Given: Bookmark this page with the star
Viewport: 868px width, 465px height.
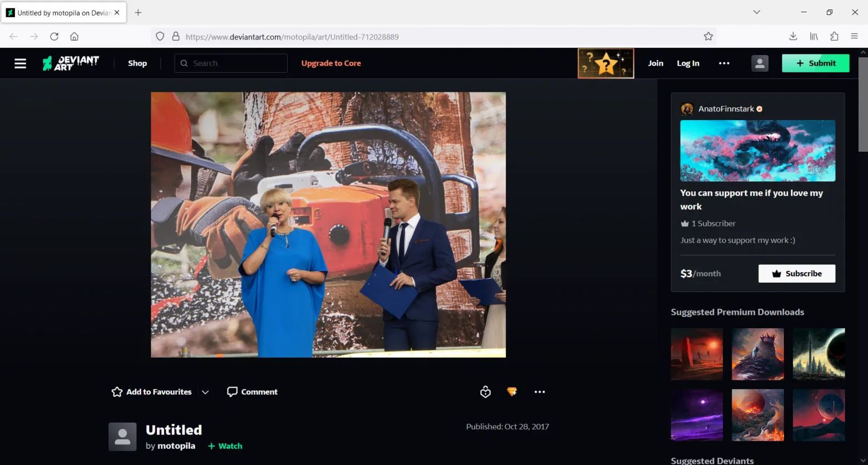Looking at the screenshot, I should 708,37.
